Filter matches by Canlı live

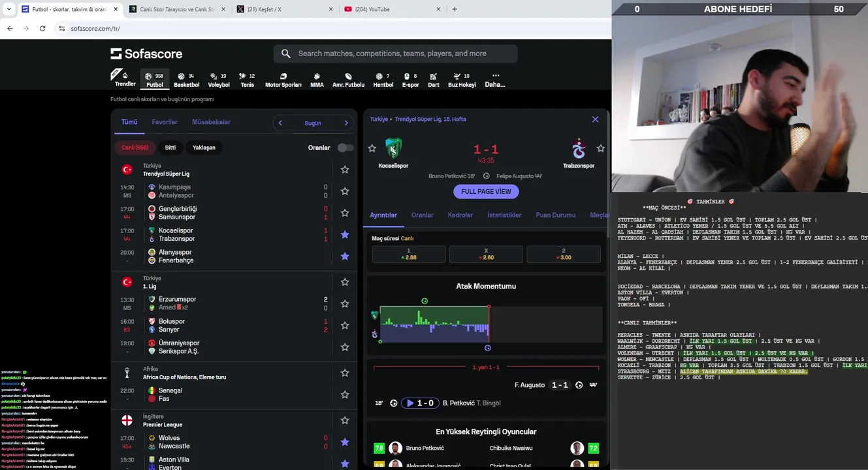pyautogui.click(x=135, y=148)
